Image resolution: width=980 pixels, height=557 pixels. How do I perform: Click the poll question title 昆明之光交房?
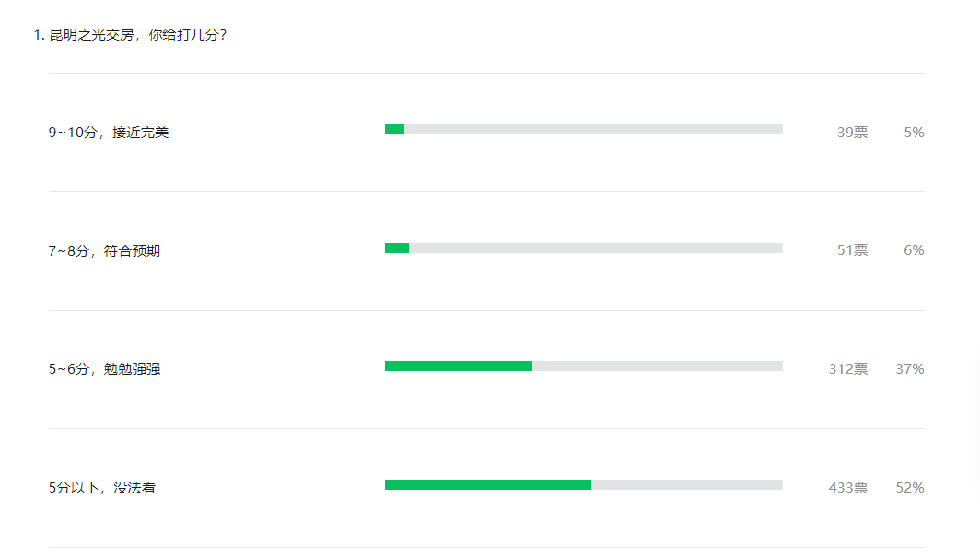pos(130,35)
